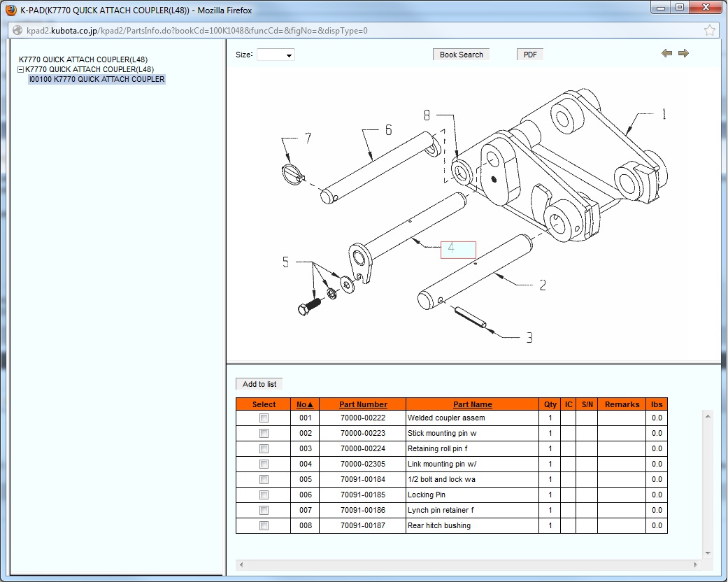Click the Firefox logo in title bar
Image resolution: width=728 pixels, height=582 pixels.
pyautogui.click(x=10, y=10)
